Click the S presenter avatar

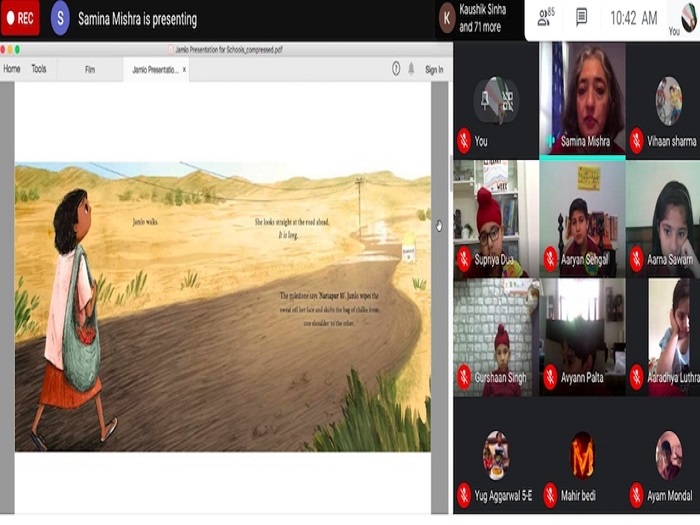click(60, 18)
